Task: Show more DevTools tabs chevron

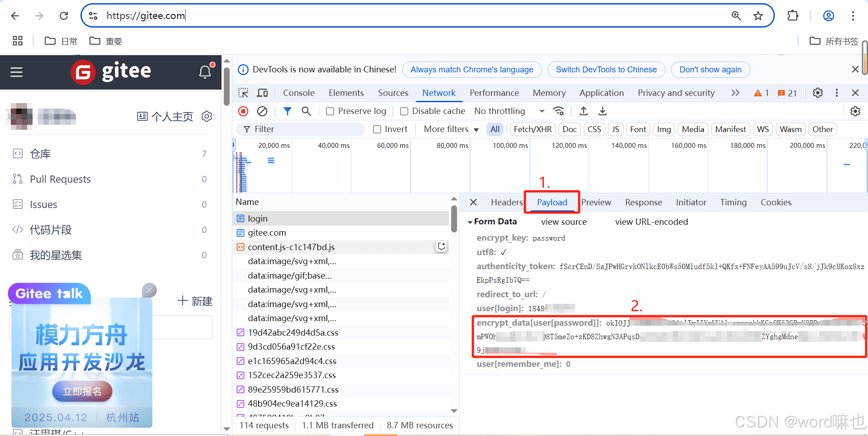Action: (x=736, y=93)
